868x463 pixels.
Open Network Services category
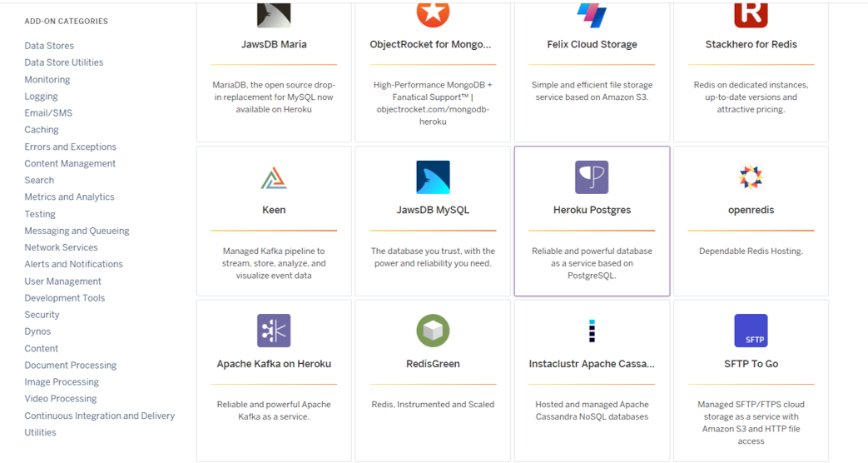[61, 247]
